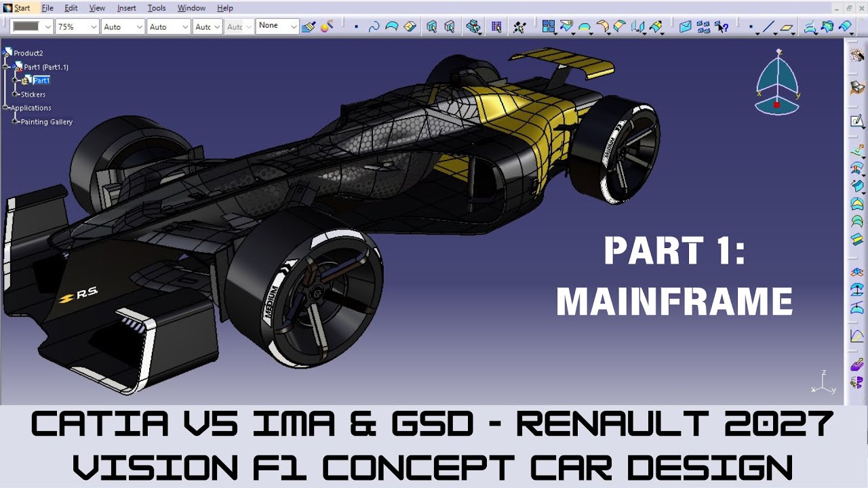Viewport: 868px width, 488px height.
Task: Open the View menu
Action: [97, 8]
